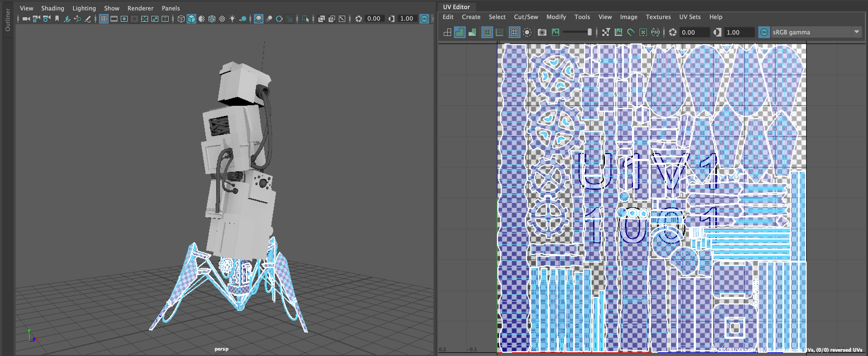
Task: Expand the UV Sets menu
Action: [689, 17]
